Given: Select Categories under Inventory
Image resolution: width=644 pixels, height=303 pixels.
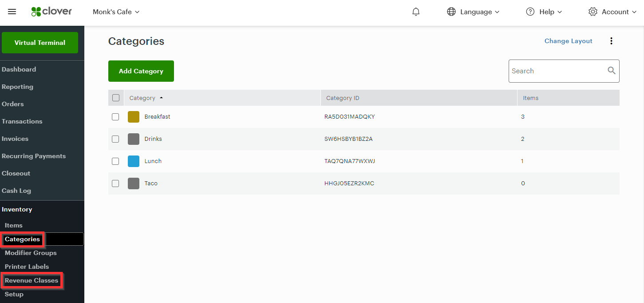Looking at the screenshot, I should [x=22, y=239].
